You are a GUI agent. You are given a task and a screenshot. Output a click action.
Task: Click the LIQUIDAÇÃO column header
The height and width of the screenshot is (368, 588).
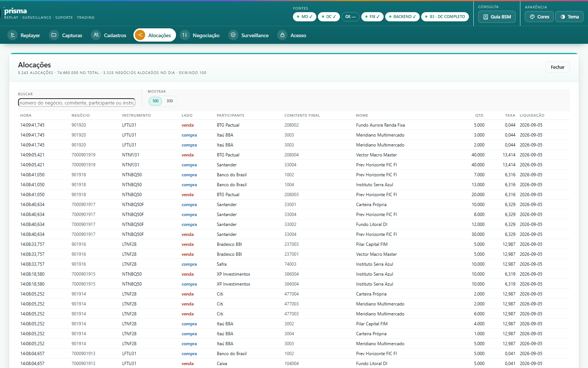pos(532,116)
